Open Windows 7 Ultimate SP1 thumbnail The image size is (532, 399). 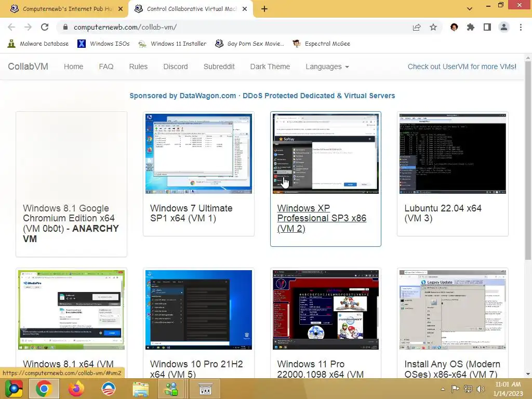(x=199, y=154)
